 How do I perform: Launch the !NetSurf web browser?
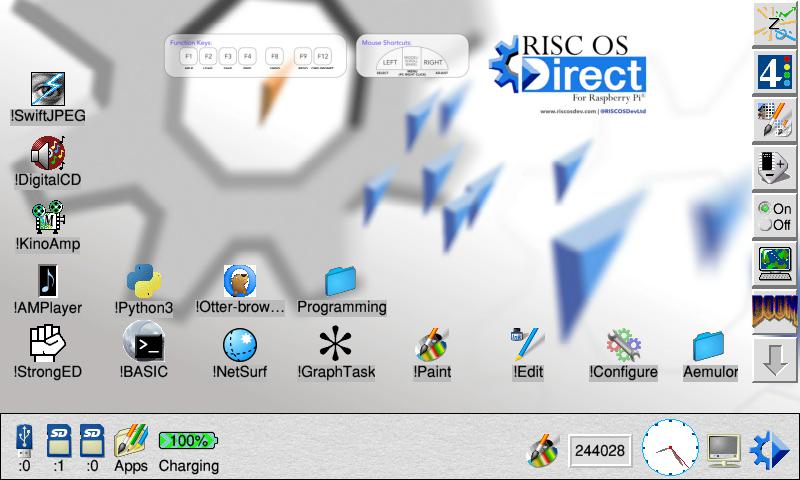coord(241,347)
